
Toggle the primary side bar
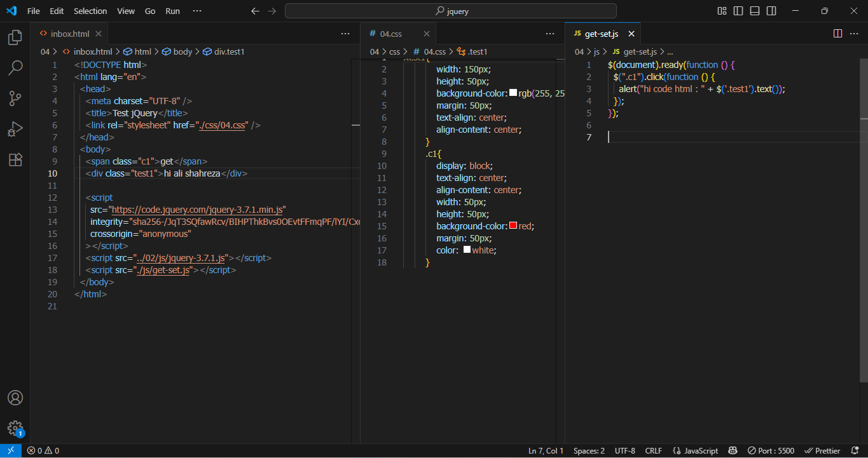point(738,11)
